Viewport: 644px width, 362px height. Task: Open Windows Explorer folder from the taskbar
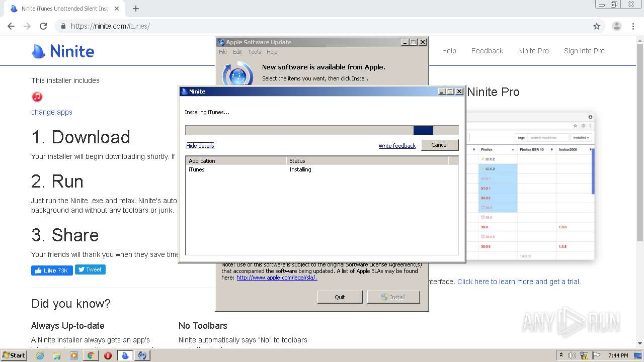pyautogui.click(x=57, y=355)
